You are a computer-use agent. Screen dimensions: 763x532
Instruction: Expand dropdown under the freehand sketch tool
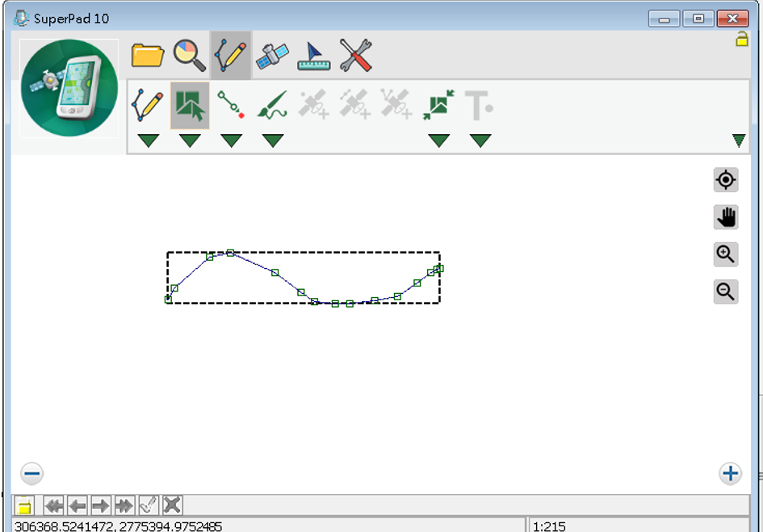273,140
